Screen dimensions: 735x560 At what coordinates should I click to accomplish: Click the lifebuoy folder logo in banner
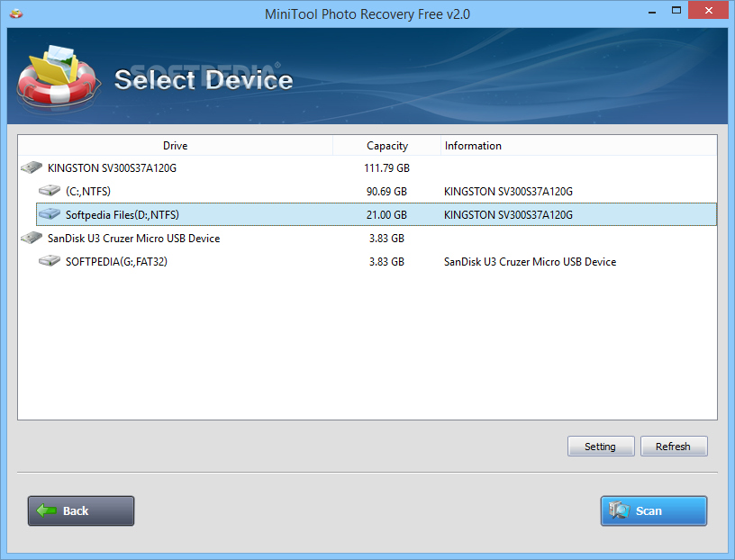[x=59, y=77]
